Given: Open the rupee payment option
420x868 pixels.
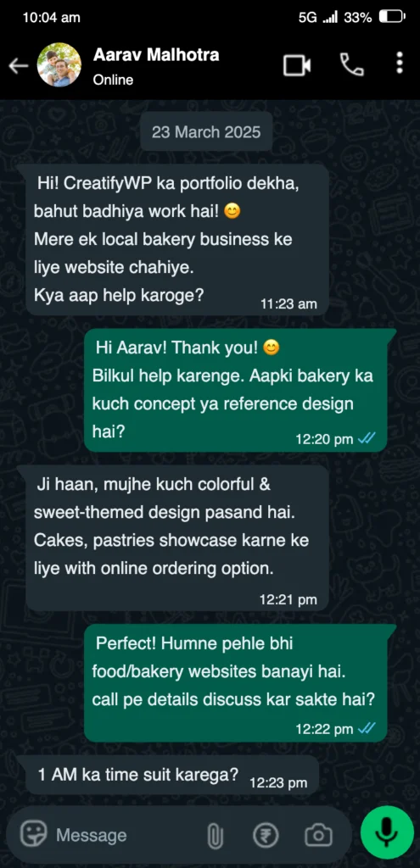Looking at the screenshot, I should click(266, 835).
